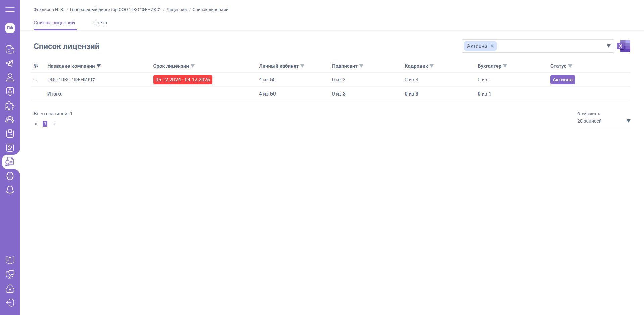Open the open-book icon in the sidebar
Screen dimensions: 644x315
[x=10, y=260]
